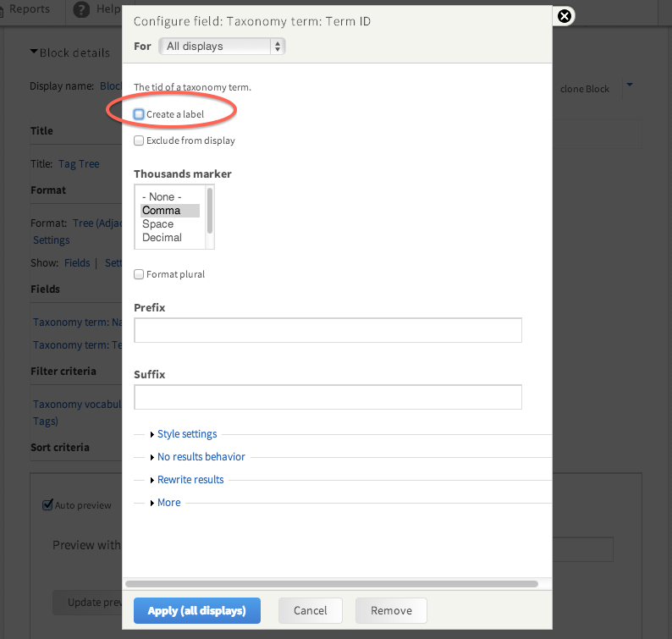Click the Block display name link

(111, 86)
